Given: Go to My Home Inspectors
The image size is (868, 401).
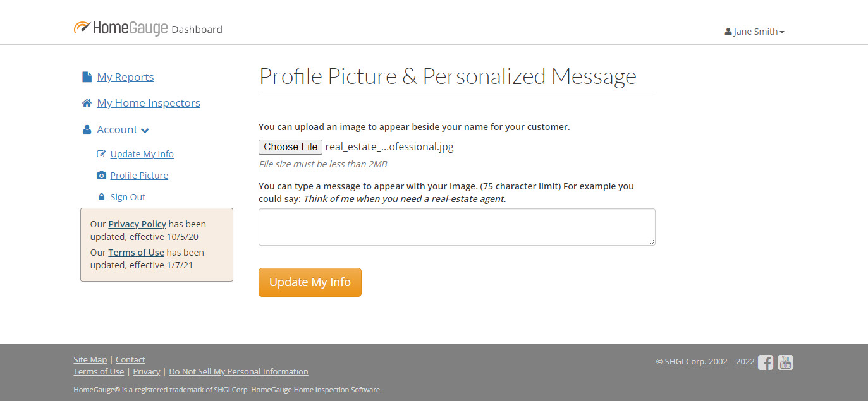Looking at the screenshot, I should tap(149, 103).
